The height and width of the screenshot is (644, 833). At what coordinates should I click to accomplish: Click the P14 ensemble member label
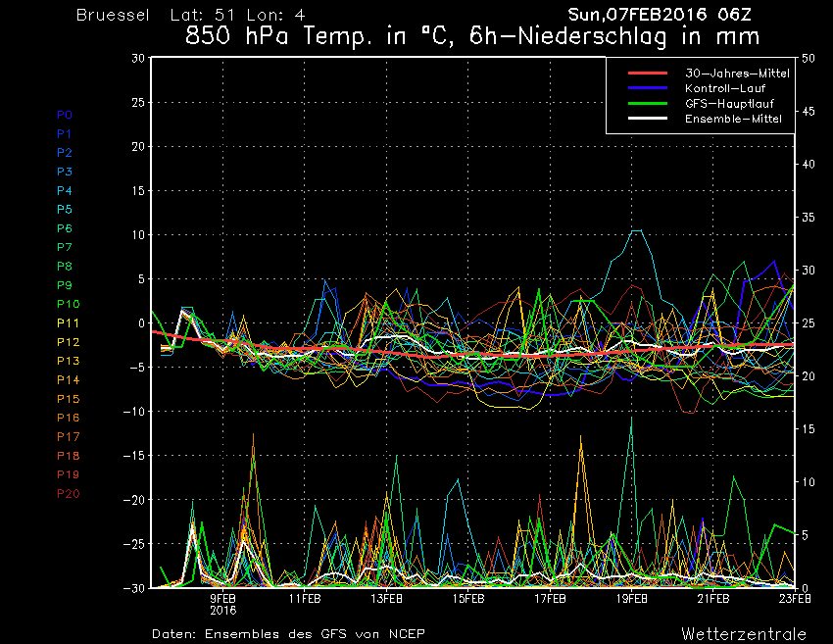pyautogui.click(x=69, y=380)
